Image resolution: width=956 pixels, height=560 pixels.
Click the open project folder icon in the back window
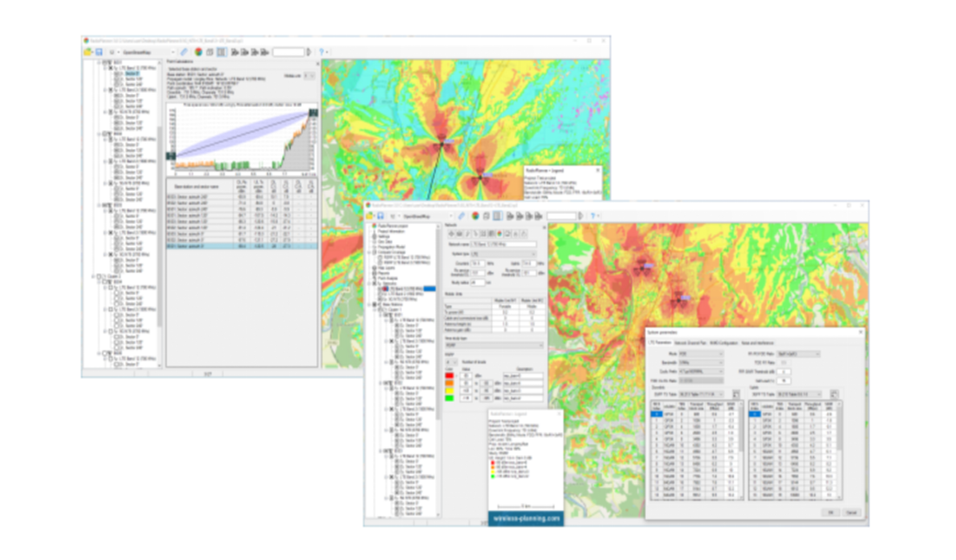(x=88, y=52)
